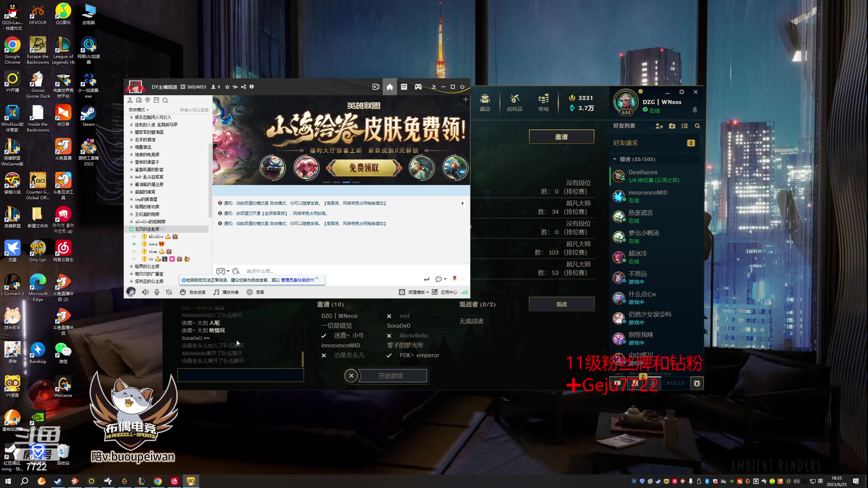The height and width of the screenshot is (488, 868).
Task: Expand the 自由模式 channel mode dropdown
Action: (139, 110)
